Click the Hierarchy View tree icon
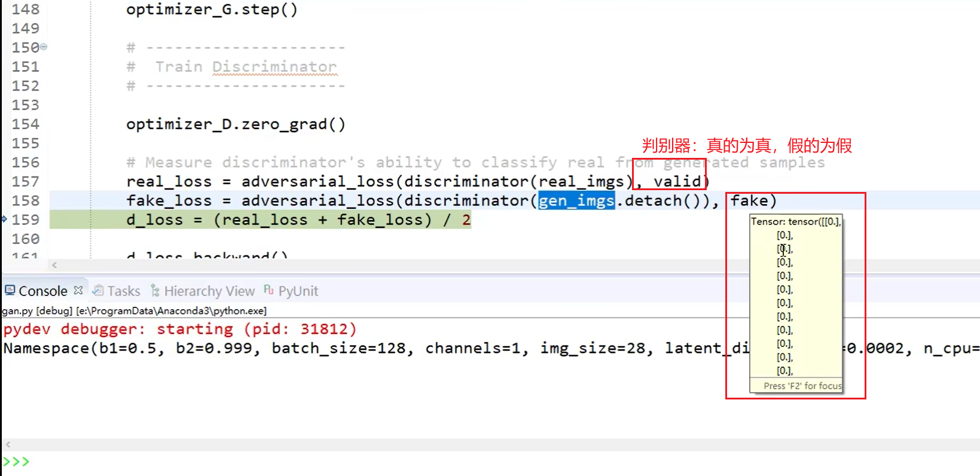Screen dimensions: 980x476 tap(155, 291)
